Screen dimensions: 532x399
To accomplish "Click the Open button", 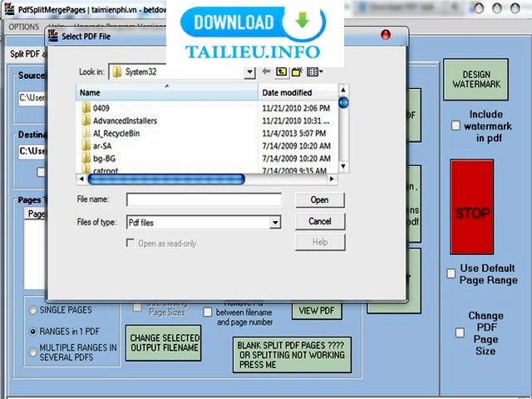I will tap(320, 199).
